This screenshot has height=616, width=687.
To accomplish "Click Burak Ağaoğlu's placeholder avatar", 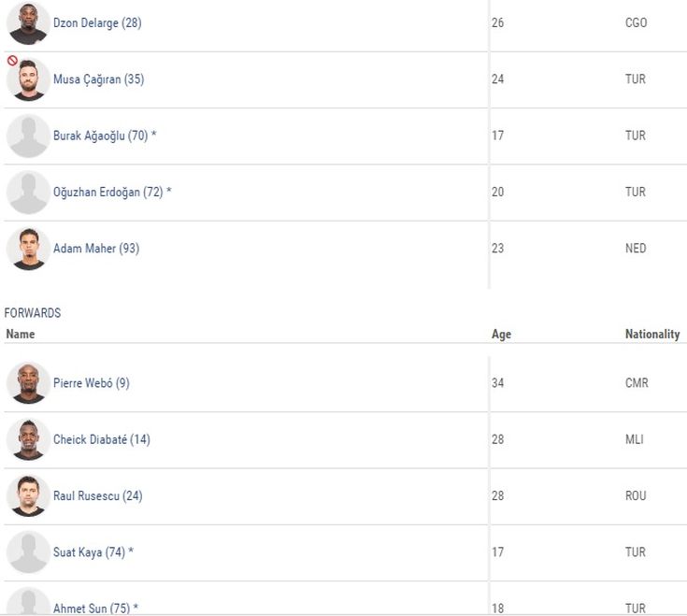I will [28, 136].
